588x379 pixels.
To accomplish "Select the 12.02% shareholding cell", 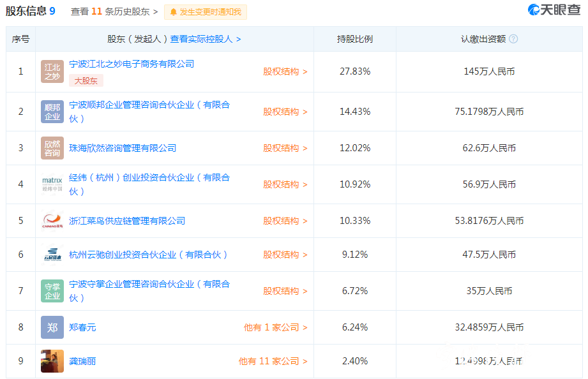I will tap(355, 148).
